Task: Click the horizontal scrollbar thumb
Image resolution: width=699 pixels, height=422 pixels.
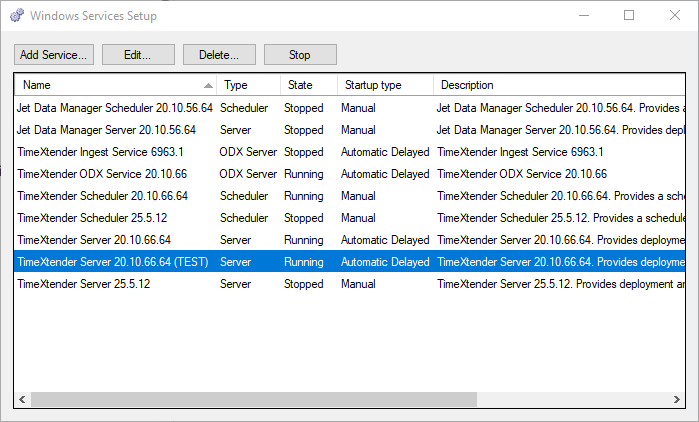Action: pyautogui.click(x=254, y=399)
